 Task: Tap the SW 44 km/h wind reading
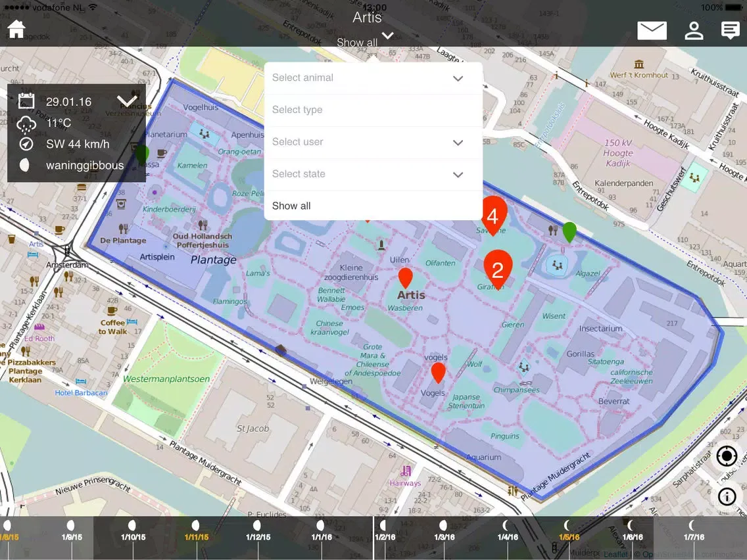click(78, 145)
